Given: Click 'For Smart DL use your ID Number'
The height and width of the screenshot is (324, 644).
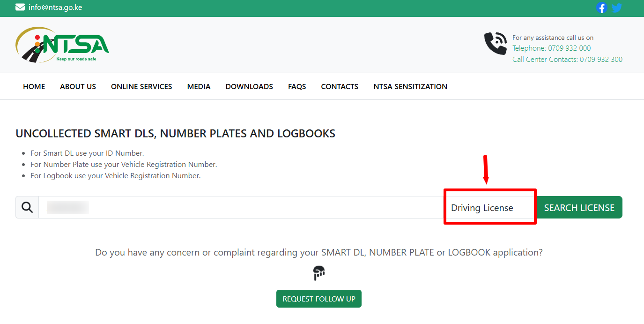Looking at the screenshot, I should pos(87,153).
